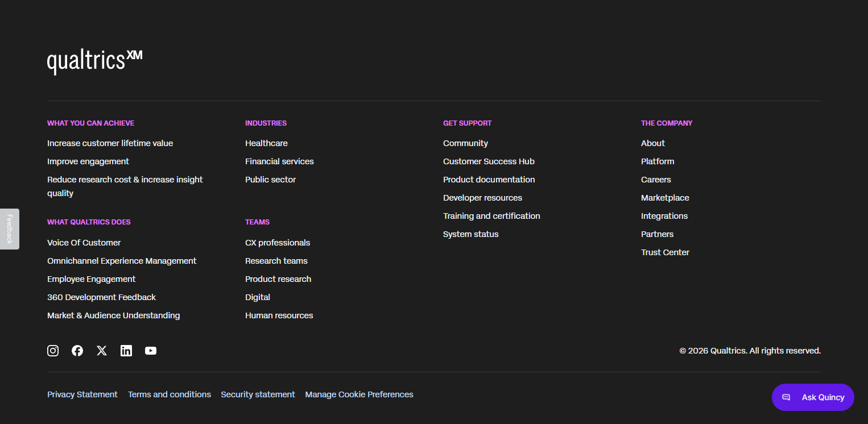The height and width of the screenshot is (424, 868).
Task: Open Customer Success Hub
Action: click(x=489, y=161)
